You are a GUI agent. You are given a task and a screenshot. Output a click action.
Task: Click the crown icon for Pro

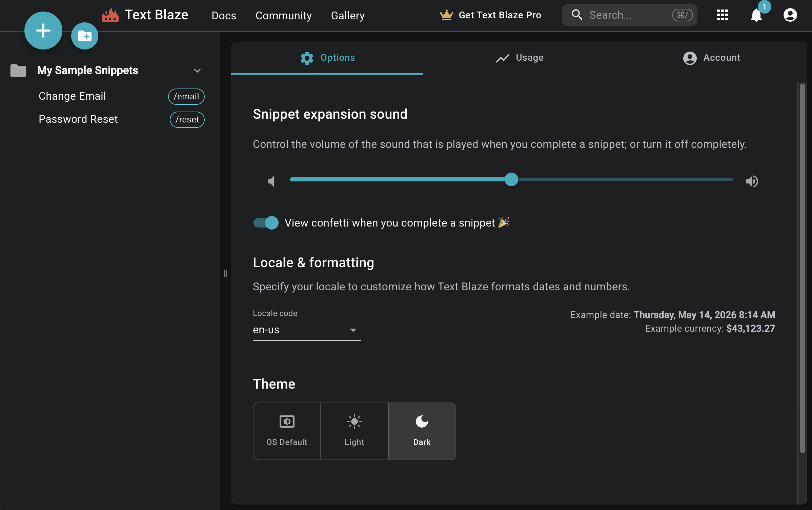pos(447,15)
